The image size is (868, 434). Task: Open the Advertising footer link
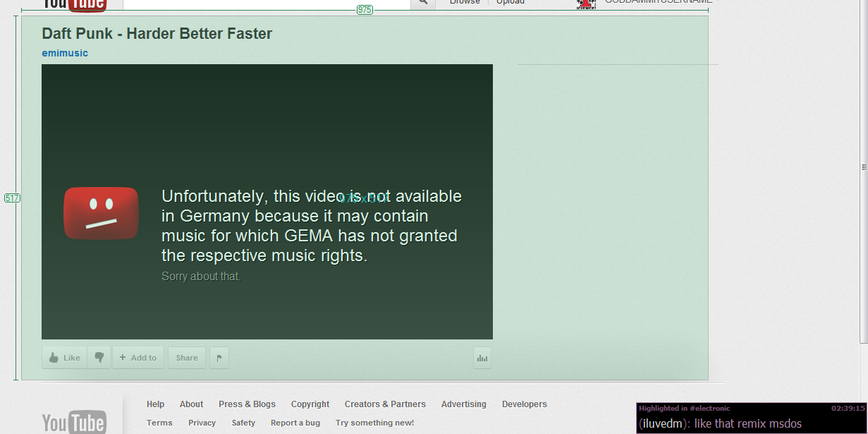coord(463,404)
